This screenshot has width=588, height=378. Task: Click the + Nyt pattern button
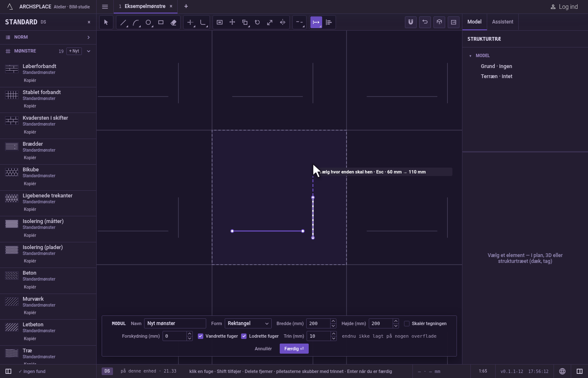click(74, 51)
